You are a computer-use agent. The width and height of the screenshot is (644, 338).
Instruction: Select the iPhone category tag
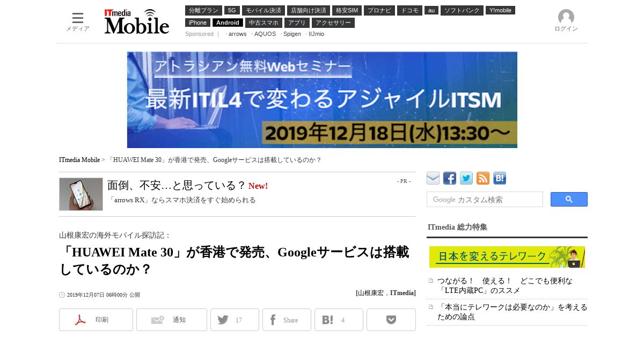coord(197,23)
